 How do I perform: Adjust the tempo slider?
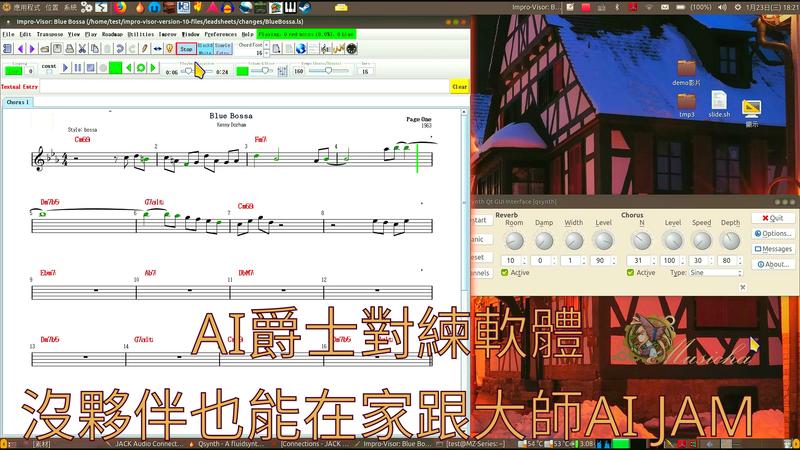point(329,70)
